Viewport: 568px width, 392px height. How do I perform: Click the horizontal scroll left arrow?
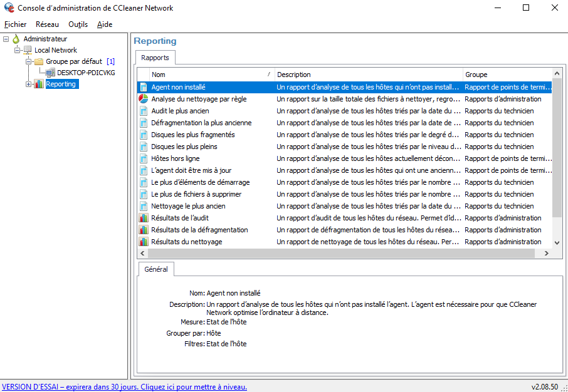(142, 254)
